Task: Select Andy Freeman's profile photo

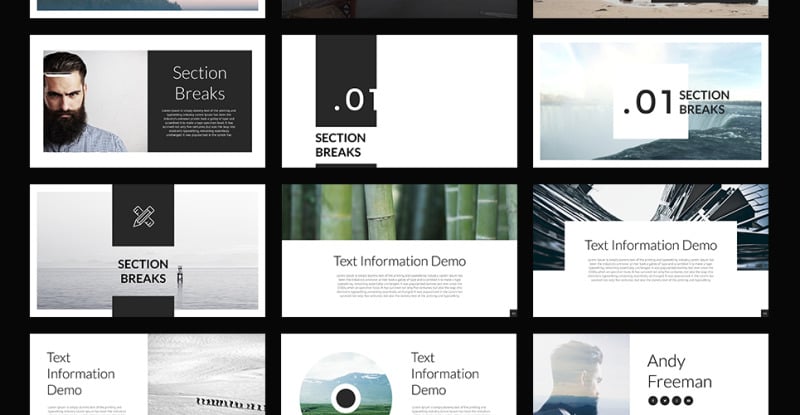Action: (x=581, y=374)
